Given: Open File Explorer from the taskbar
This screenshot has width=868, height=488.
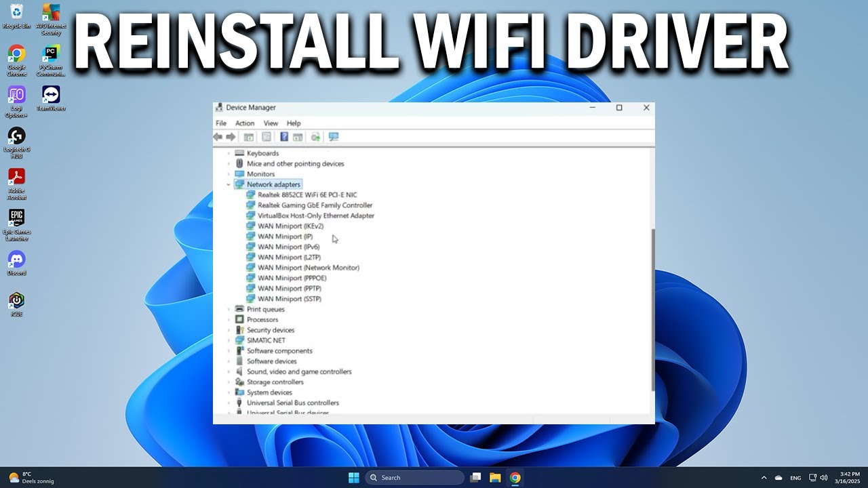Looking at the screenshot, I should point(495,478).
